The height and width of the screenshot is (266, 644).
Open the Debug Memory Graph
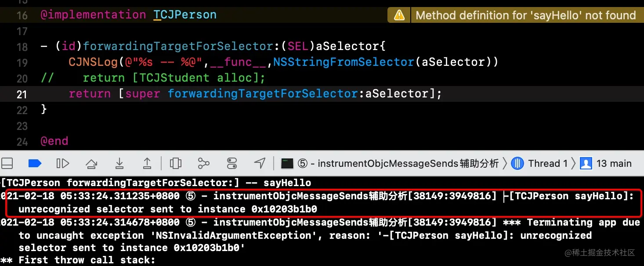pyautogui.click(x=204, y=164)
